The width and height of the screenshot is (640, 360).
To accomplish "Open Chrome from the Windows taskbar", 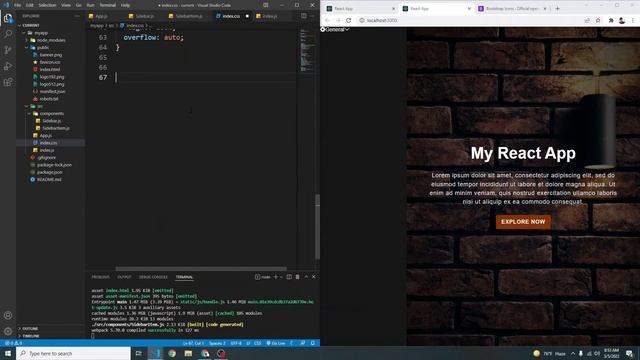I will click(172, 353).
